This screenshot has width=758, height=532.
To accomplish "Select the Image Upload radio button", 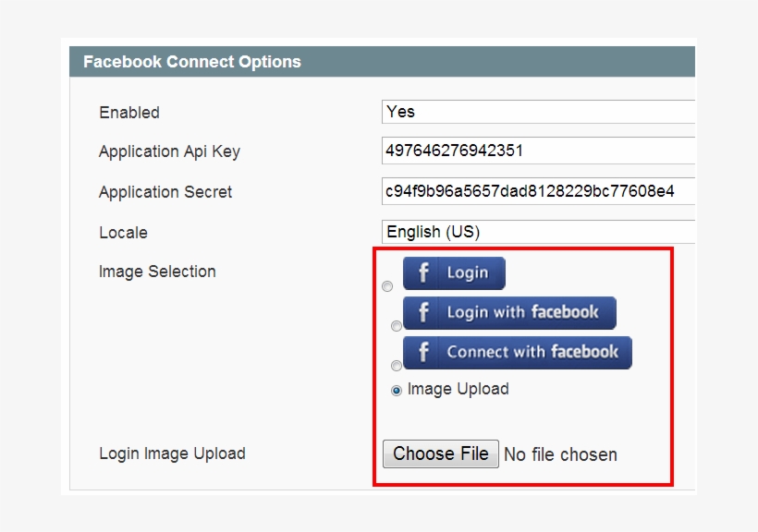I will [x=397, y=390].
